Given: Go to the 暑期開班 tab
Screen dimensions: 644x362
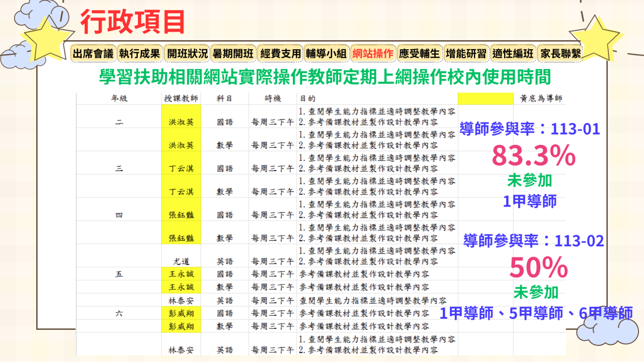Looking at the screenshot, I should click(233, 53).
